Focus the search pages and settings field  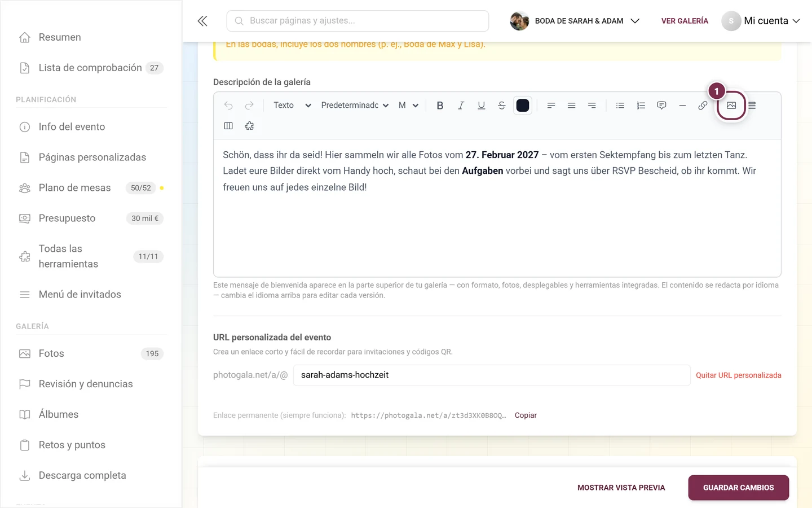point(358,21)
